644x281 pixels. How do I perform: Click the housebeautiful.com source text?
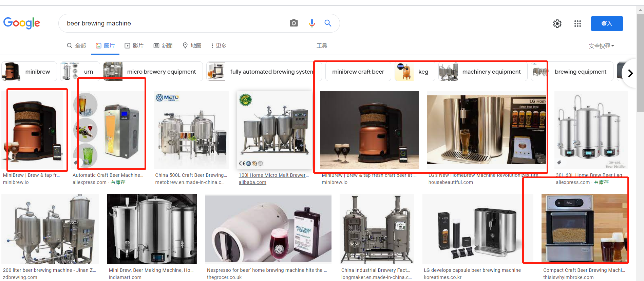tap(451, 182)
